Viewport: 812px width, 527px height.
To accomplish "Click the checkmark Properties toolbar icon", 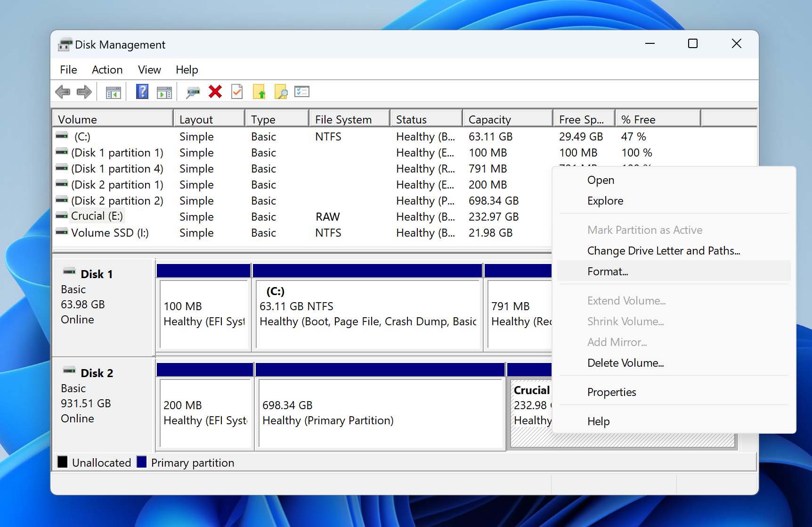I will 237,91.
